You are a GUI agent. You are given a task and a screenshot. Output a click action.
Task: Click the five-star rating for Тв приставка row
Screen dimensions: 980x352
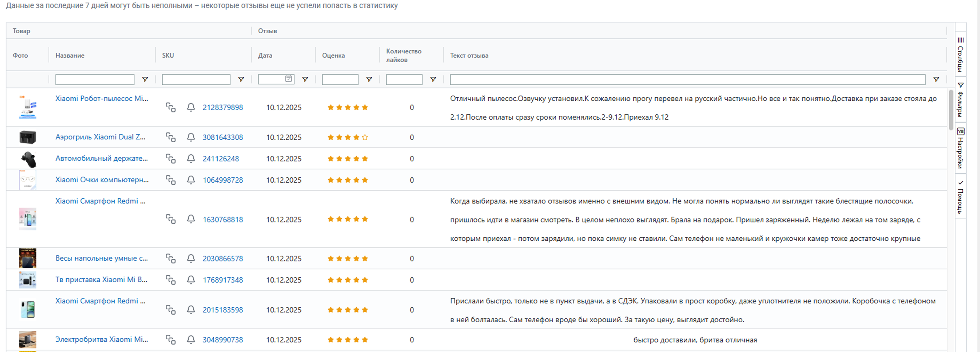tap(348, 280)
